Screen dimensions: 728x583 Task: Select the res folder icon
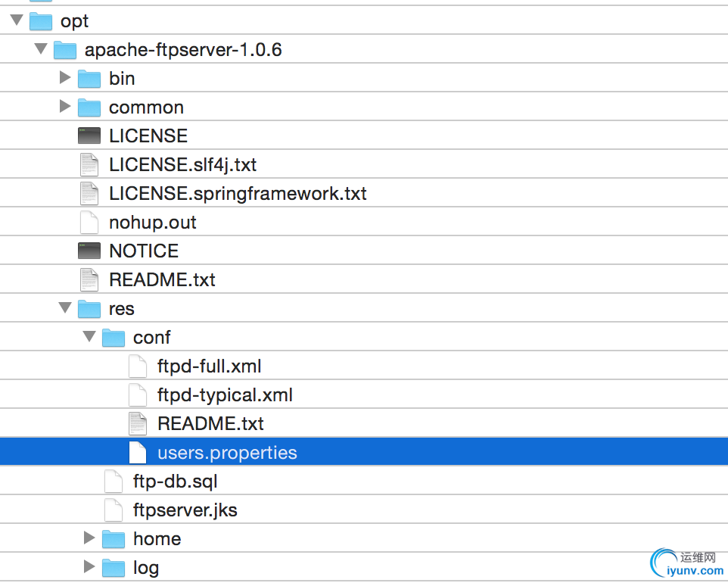[x=89, y=309]
